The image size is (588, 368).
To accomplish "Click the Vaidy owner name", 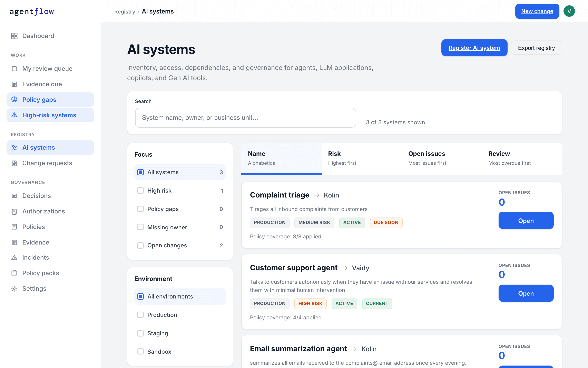I will point(361,268).
